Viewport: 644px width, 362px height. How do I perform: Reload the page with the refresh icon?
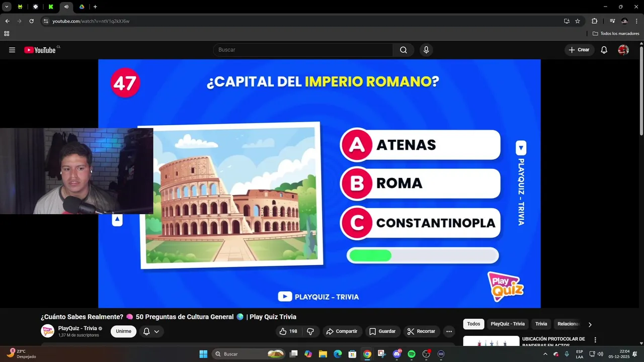[x=31, y=21]
